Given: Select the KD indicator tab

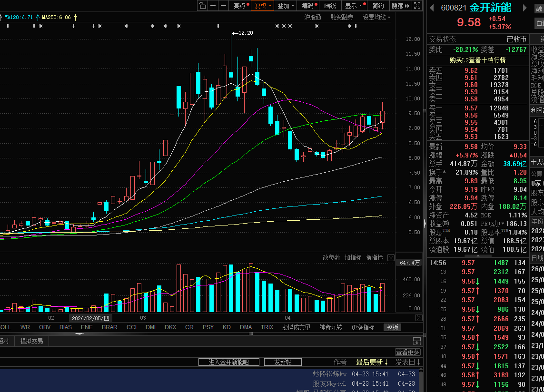Looking at the screenshot, I should click(x=227, y=327).
